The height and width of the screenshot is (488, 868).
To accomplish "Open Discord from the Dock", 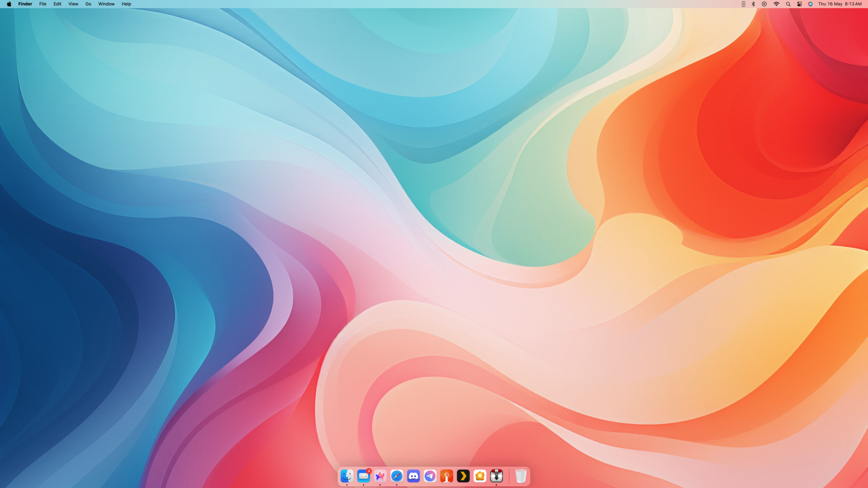I will point(413,476).
